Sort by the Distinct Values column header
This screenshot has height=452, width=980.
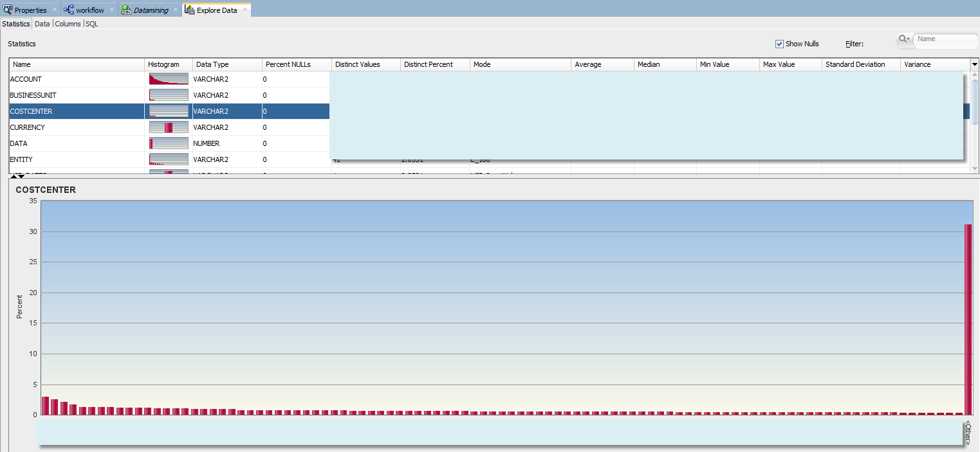pyautogui.click(x=366, y=64)
